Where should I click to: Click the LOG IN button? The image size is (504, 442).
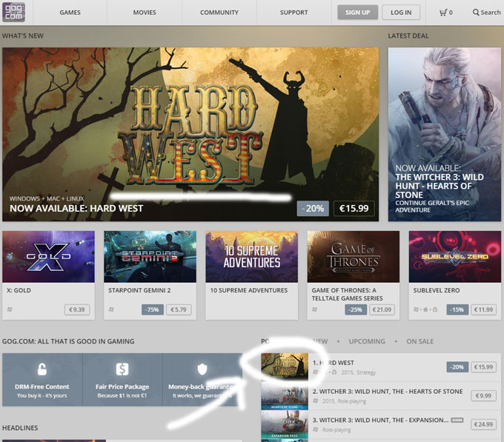(401, 13)
